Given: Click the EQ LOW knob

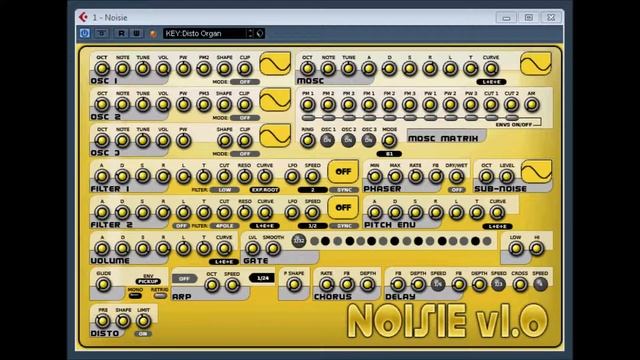Looking at the screenshot, I should pyautogui.click(x=516, y=248).
